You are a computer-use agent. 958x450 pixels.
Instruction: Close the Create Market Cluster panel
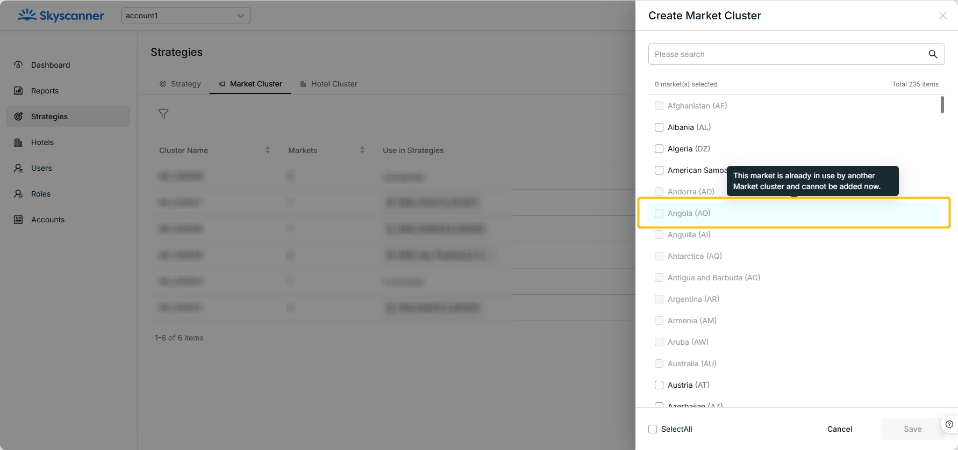pyautogui.click(x=943, y=16)
